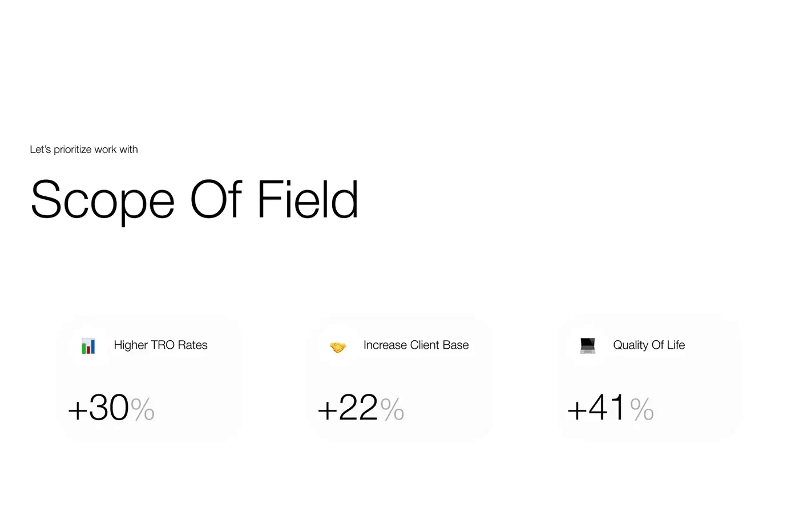Image resolution: width=799 pixels, height=532 pixels.
Task: Select the 'Quality Of Life' label
Action: click(648, 345)
